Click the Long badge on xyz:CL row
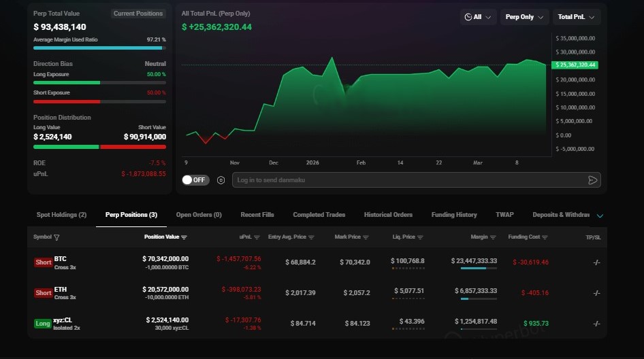Screen dimensions: 644x359 pos(42,324)
